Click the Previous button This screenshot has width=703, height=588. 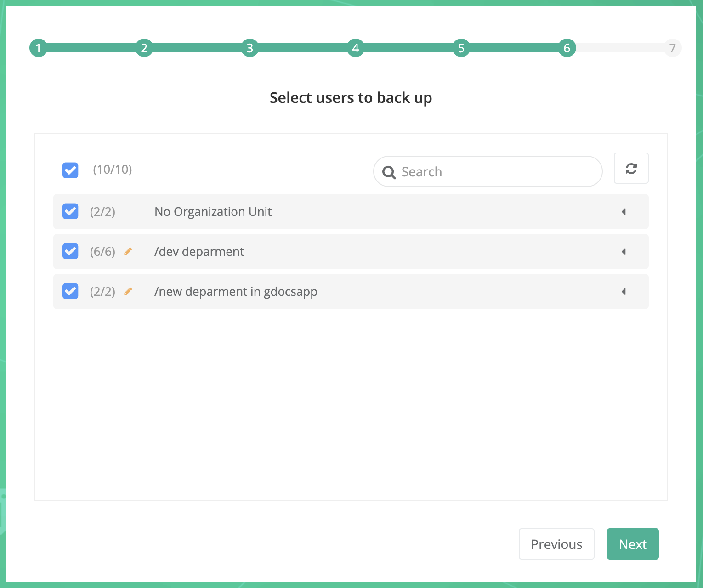coord(556,544)
